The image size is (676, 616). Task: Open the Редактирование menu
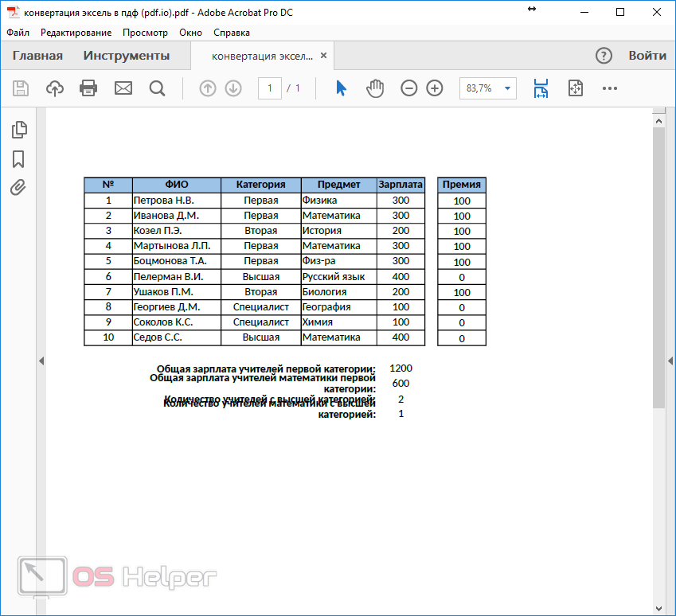click(76, 33)
